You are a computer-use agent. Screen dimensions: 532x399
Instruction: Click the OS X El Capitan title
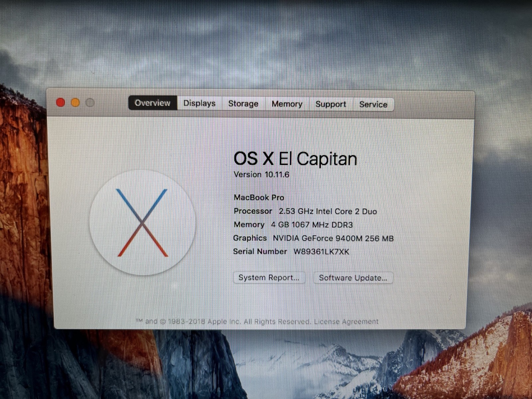pos(295,159)
